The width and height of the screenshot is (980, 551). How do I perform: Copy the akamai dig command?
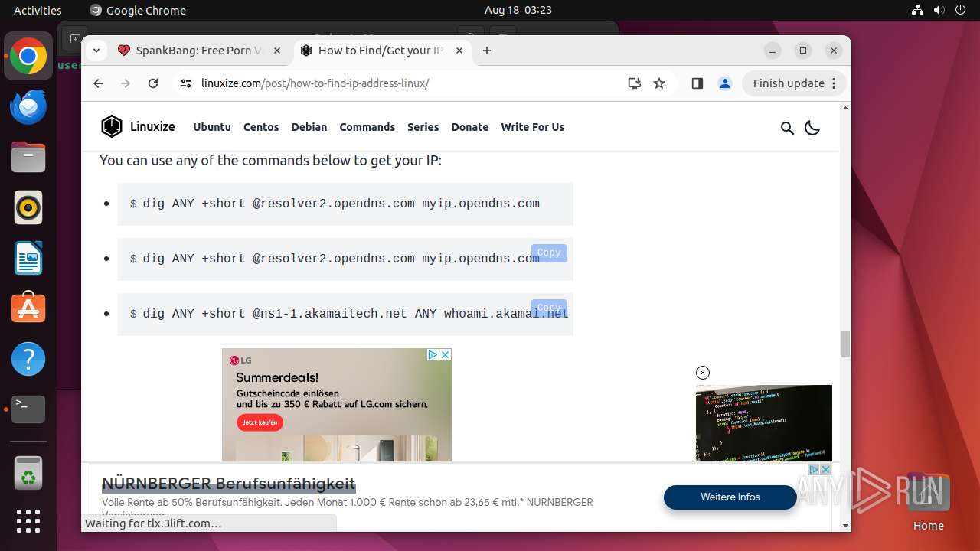pos(549,307)
